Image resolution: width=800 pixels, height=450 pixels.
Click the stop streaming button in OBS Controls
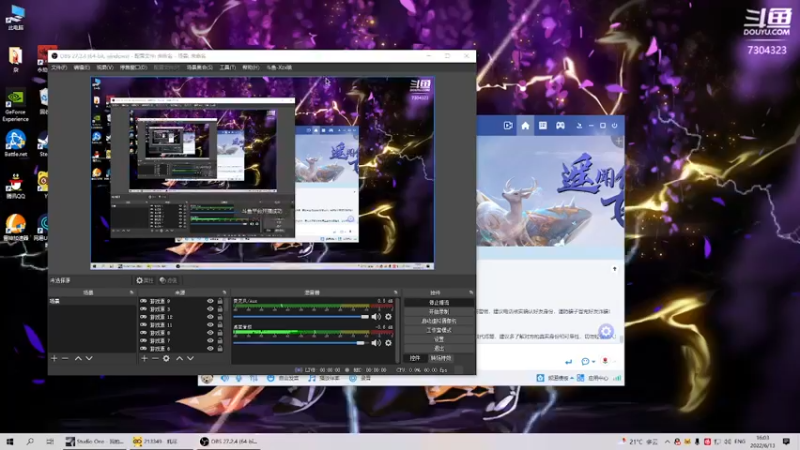point(439,303)
